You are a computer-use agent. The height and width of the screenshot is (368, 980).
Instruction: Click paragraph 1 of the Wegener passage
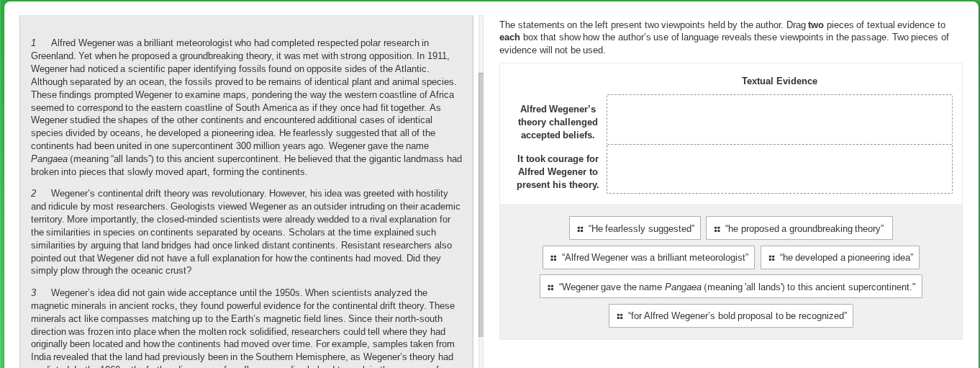pyautogui.click(x=246, y=107)
